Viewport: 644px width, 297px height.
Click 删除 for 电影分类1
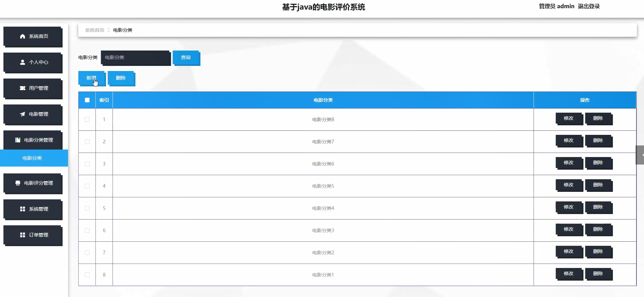coord(599,274)
